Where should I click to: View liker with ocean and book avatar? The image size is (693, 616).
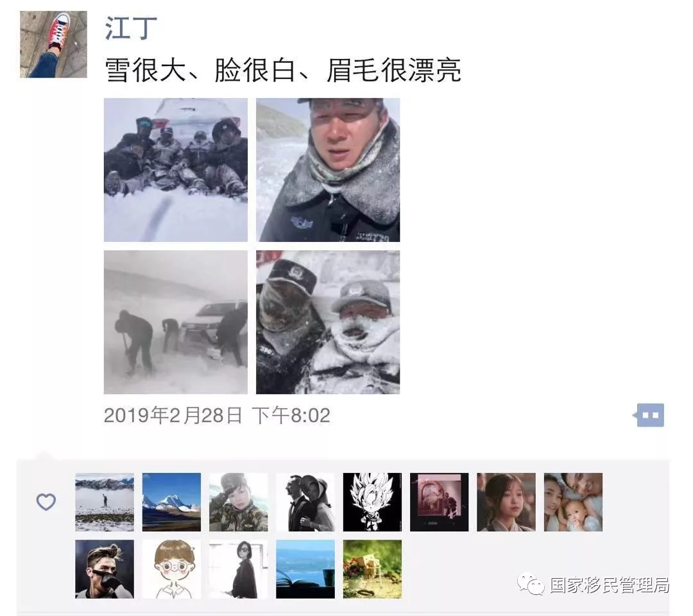[x=305, y=569]
